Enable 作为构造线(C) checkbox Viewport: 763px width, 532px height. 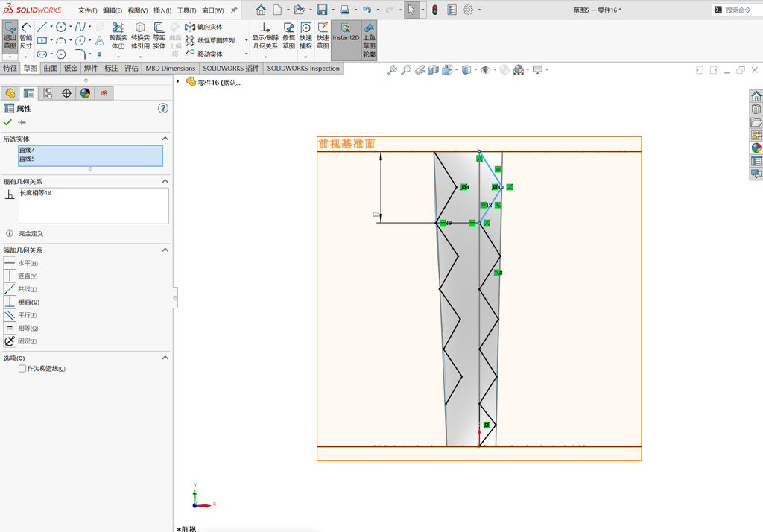(x=22, y=369)
